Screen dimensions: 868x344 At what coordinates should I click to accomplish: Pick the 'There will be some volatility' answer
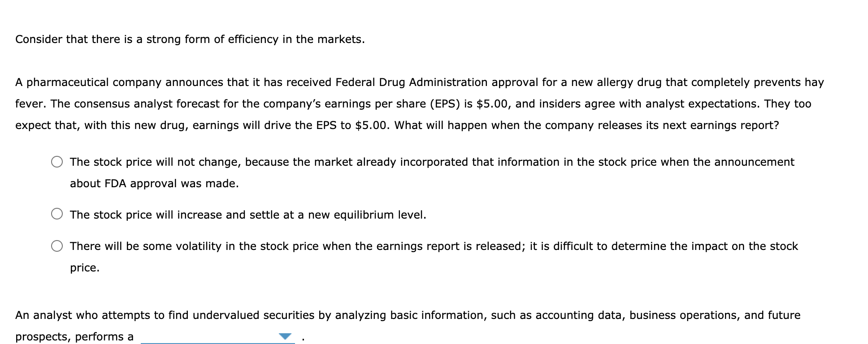pos(57,246)
